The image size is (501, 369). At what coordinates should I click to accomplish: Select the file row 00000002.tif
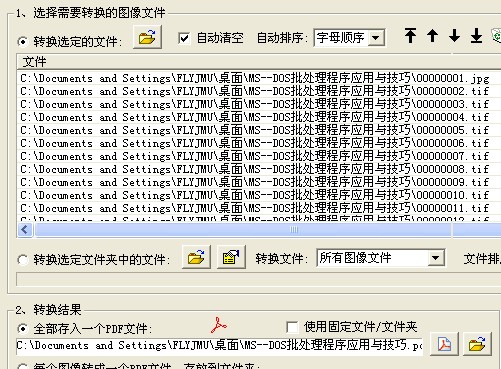click(x=259, y=91)
